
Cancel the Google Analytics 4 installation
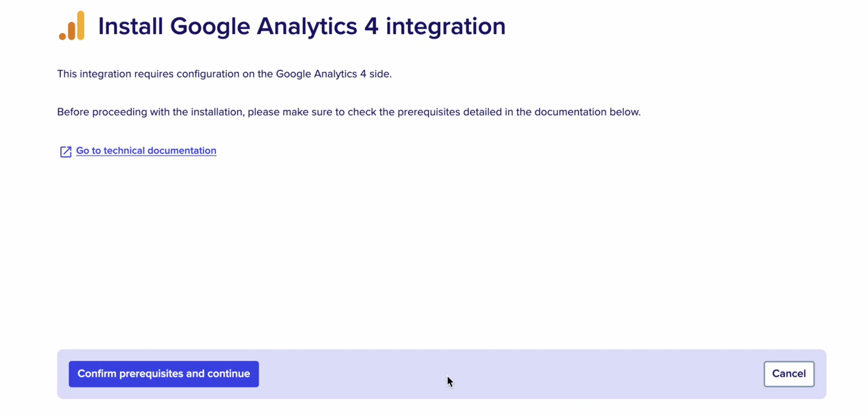coord(789,374)
